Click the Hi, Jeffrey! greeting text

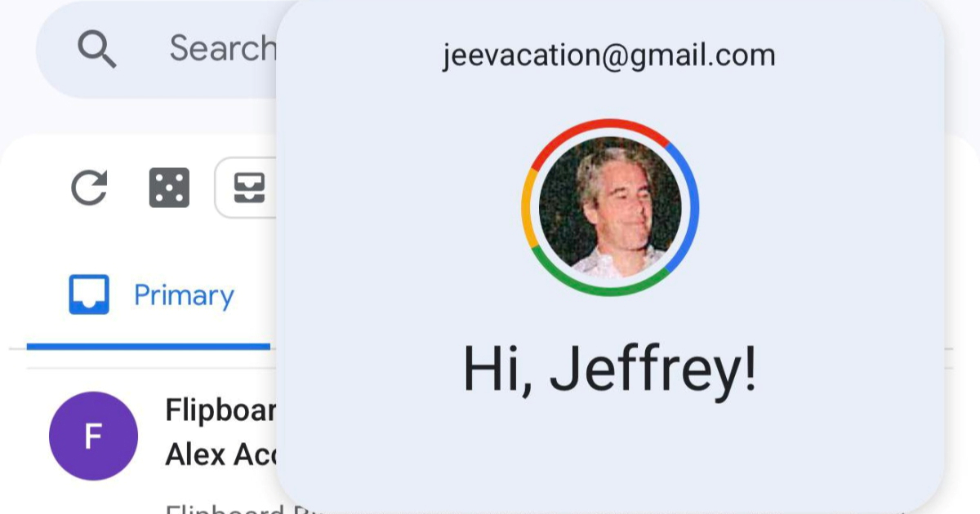(609, 369)
